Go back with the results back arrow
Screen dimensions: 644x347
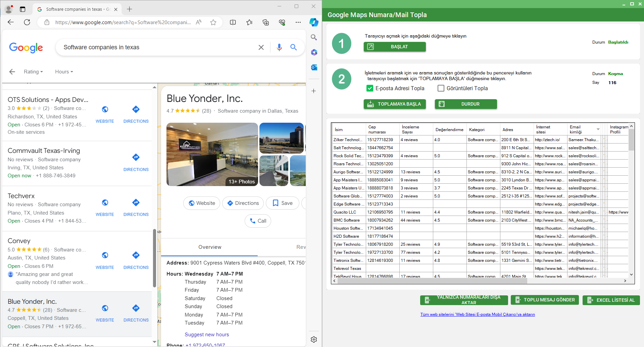click(x=12, y=71)
